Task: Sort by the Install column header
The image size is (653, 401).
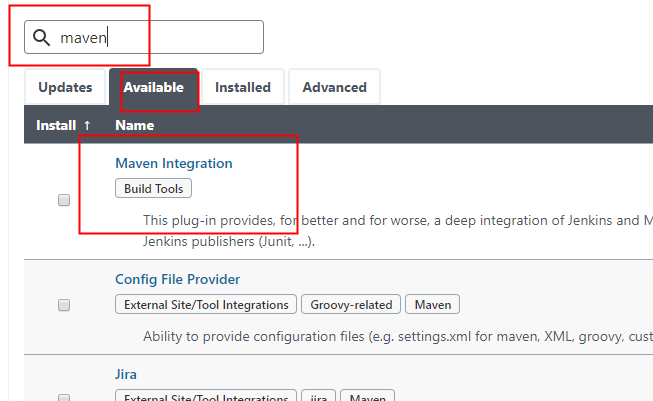Action: pos(56,125)
